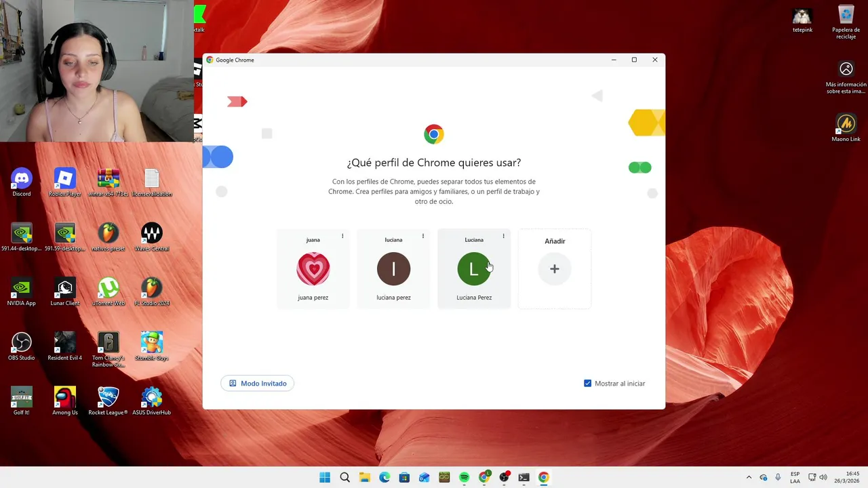Open microphone tray icon
The width and height of the screenshot is (868, 488).
(x=778, y=478)
